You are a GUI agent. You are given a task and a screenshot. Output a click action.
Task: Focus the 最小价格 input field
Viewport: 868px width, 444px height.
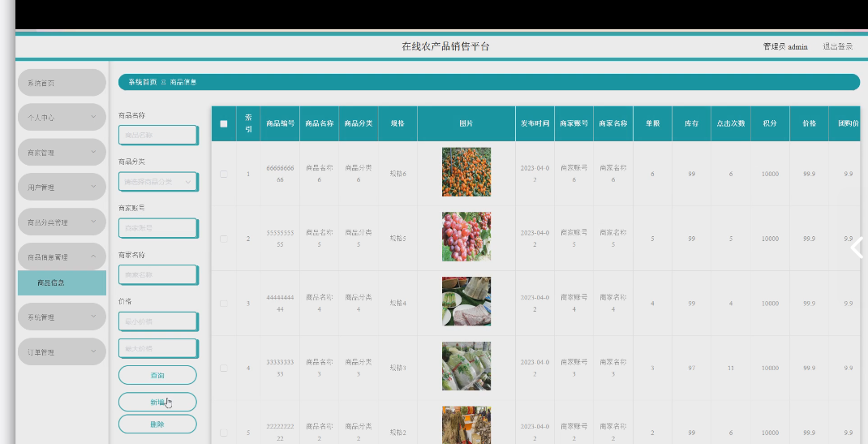point(157,321)
